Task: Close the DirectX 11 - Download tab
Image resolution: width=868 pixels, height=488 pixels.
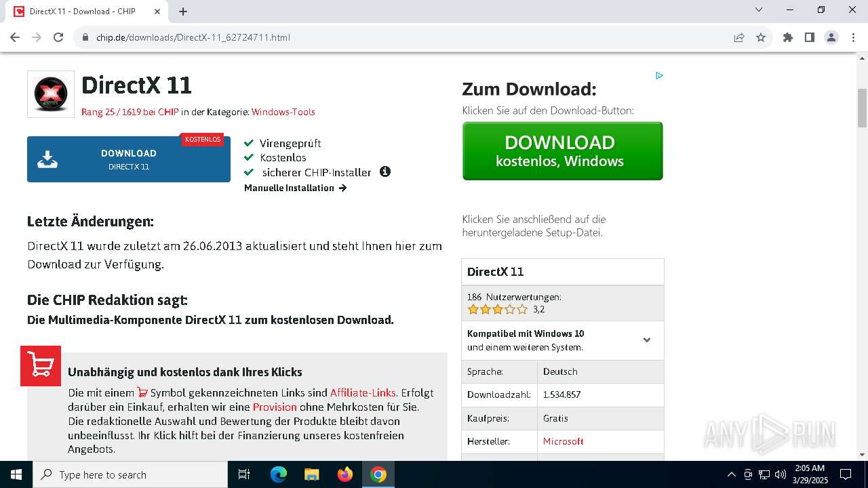Action: pyautogui.click(x=157, y=12)
